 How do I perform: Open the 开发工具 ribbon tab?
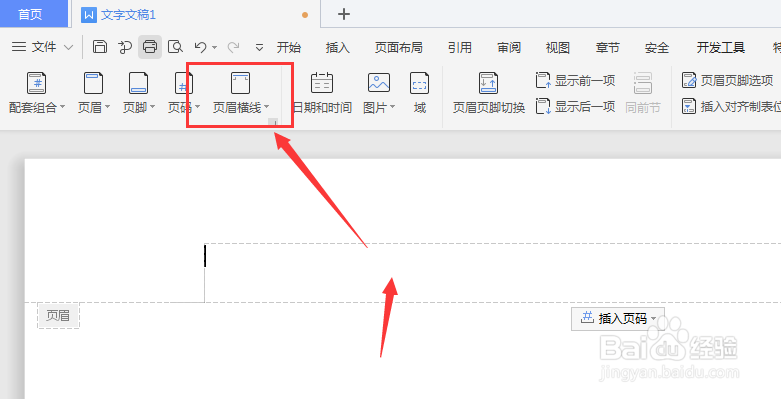720,47
